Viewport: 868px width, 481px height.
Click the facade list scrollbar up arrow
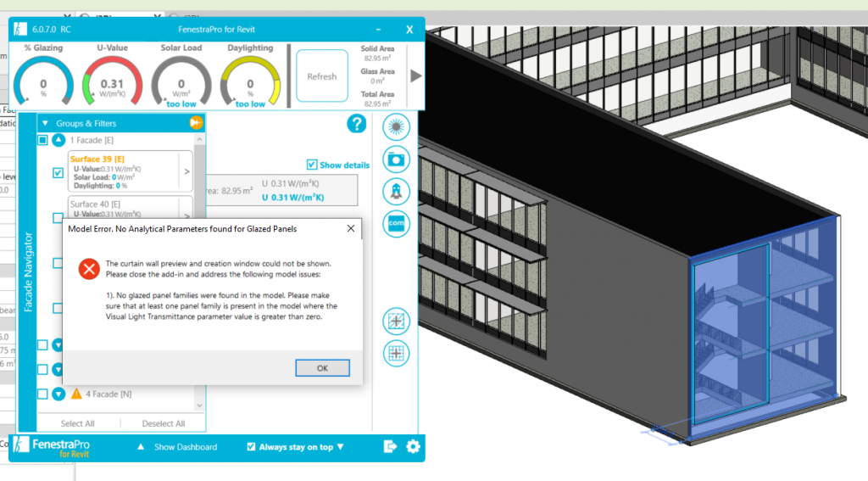(x=200, y=140)
